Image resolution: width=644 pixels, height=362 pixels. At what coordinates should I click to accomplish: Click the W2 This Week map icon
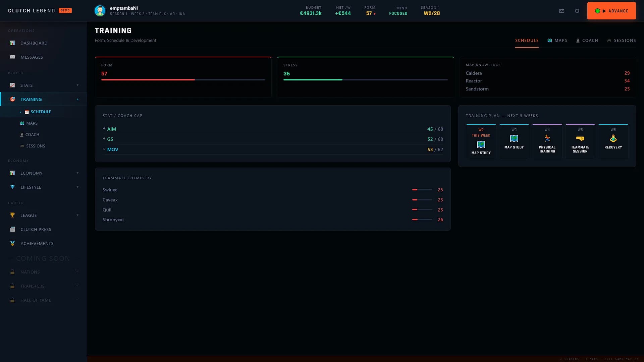pos(481,144)
